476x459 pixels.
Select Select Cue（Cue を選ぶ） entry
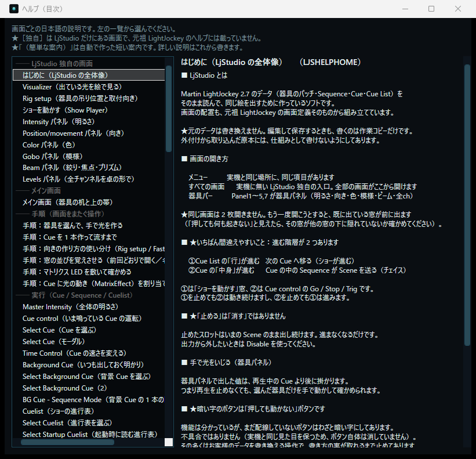pos(89,330)
